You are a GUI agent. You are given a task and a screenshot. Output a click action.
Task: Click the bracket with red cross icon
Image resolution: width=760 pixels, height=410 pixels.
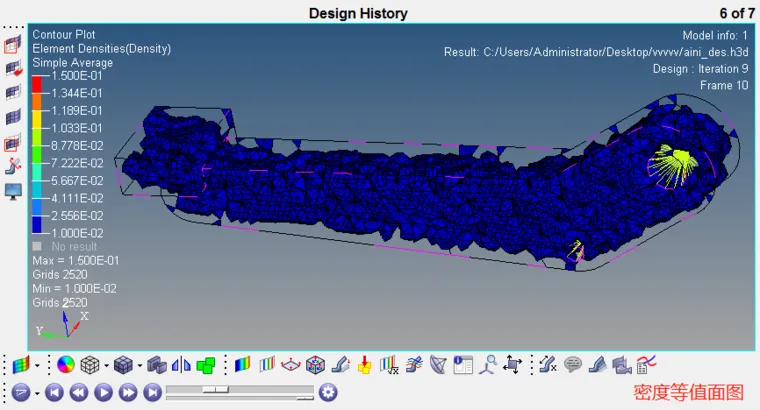13,167
